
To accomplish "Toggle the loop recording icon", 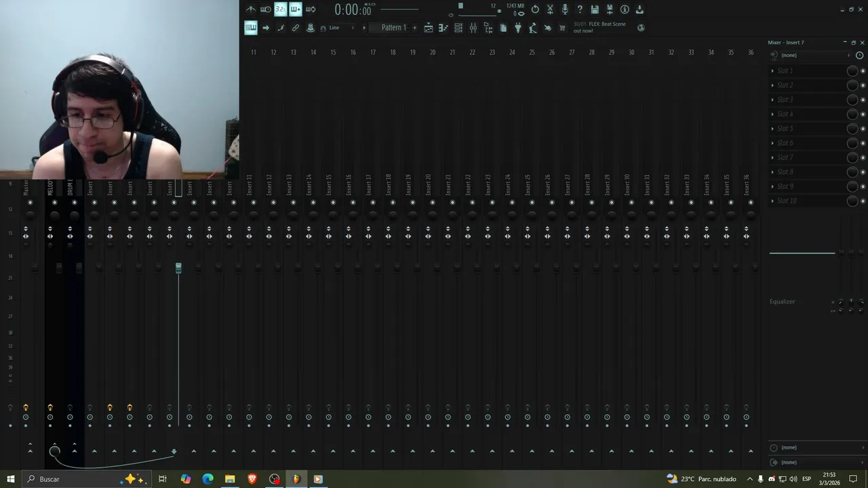I will pyautogui.click(x=311, y=9).
